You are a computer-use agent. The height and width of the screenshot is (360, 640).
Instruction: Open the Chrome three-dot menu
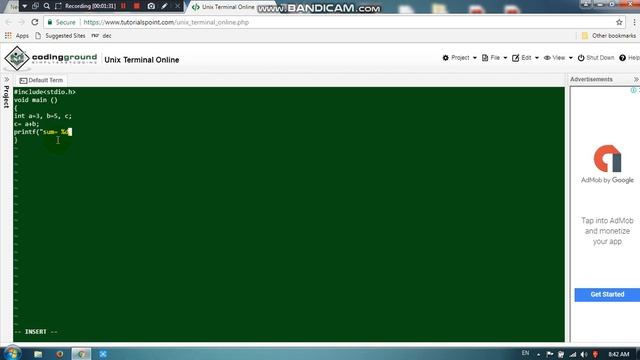coord(634,22)
